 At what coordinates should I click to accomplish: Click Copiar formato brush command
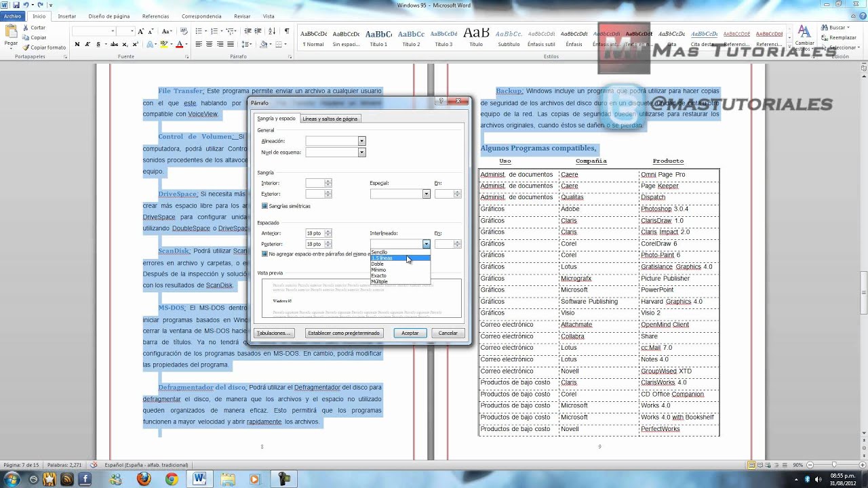(x=43, y=47)
